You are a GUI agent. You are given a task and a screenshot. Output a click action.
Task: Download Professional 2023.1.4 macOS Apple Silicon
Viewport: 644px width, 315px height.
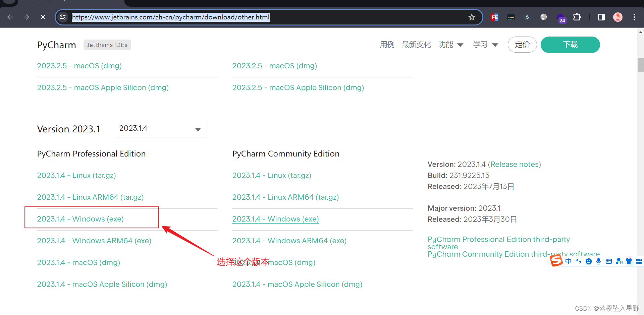pos(102,285)
